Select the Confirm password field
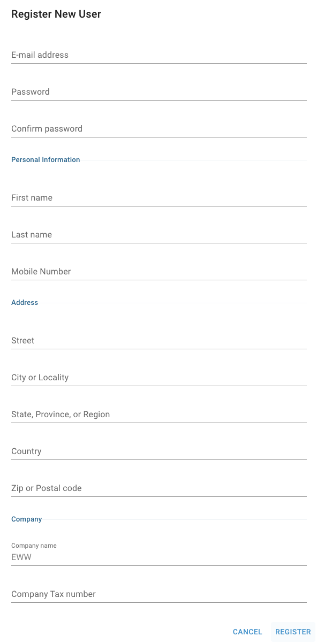 point(159,128)
